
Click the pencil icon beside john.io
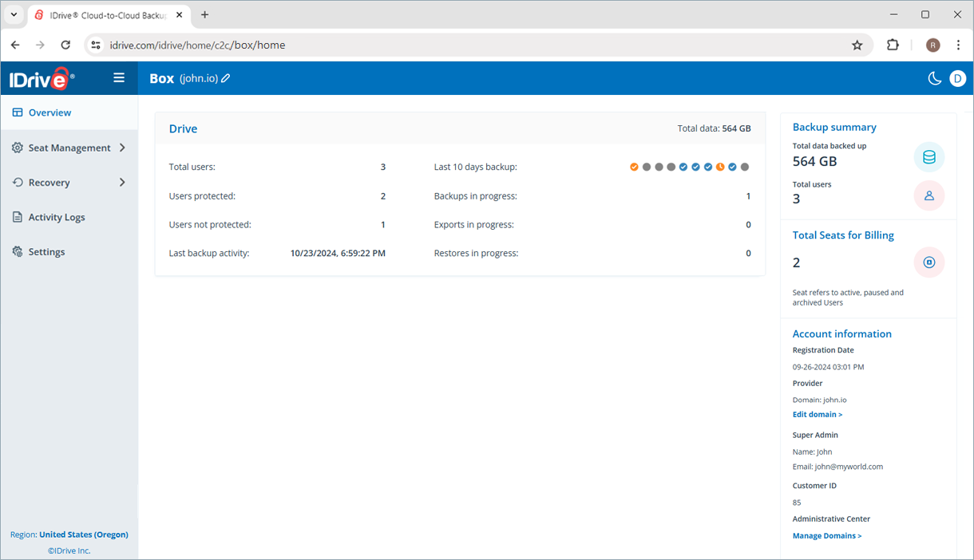[x=226, y=78]
